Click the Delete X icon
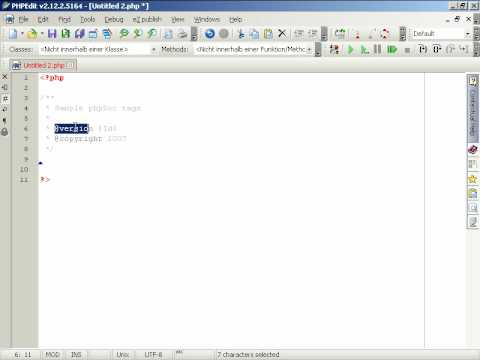 click(282, 34)
